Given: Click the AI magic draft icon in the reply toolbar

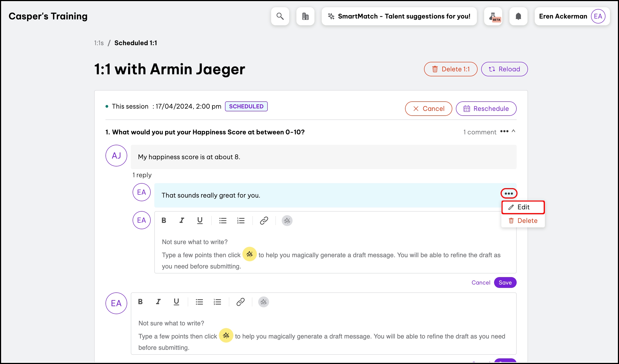Looking at the screenshot, I should point(287,220).
